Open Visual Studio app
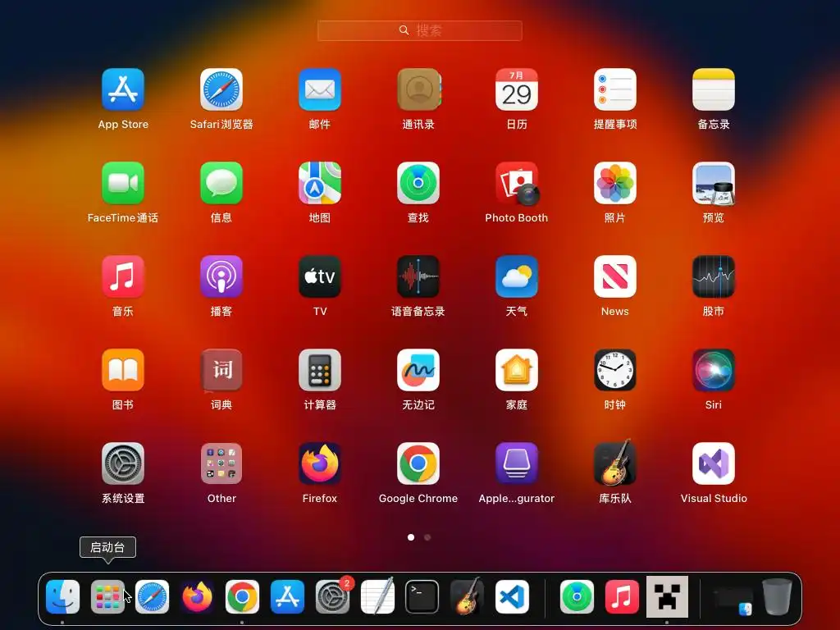The width and height of the screenshot is (840, 630). (714, 463)
